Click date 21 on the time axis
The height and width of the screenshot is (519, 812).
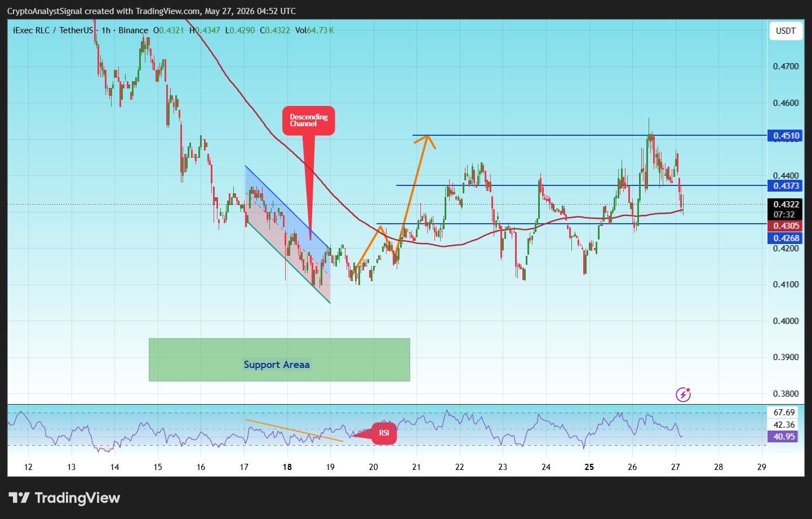pos(416,467)
